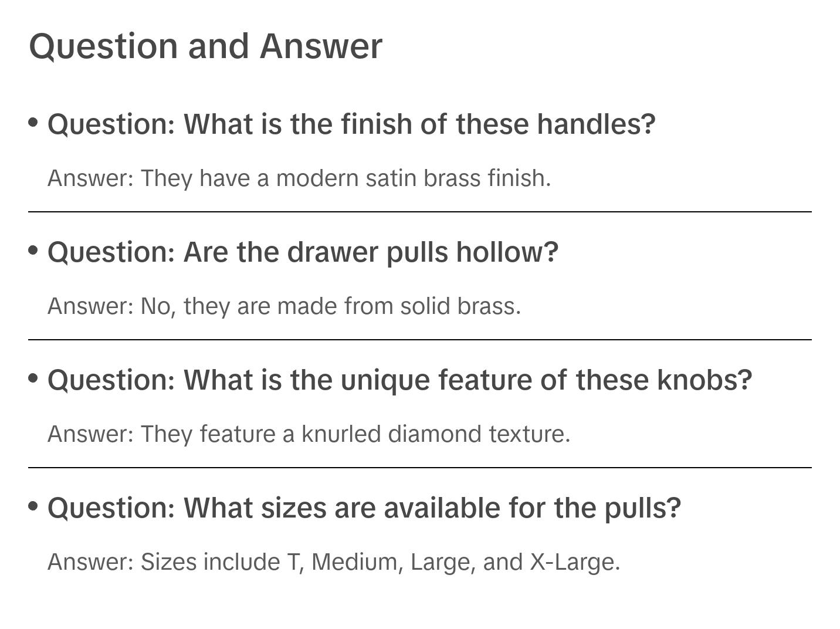Click the question asking if drawer pulls are hollow

point(303,252)
